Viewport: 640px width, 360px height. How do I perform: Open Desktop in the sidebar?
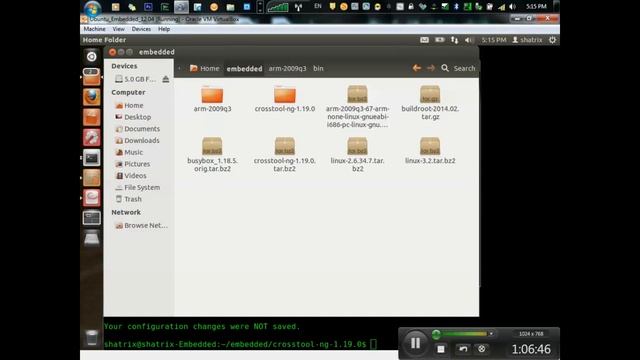tap(133, 117)
